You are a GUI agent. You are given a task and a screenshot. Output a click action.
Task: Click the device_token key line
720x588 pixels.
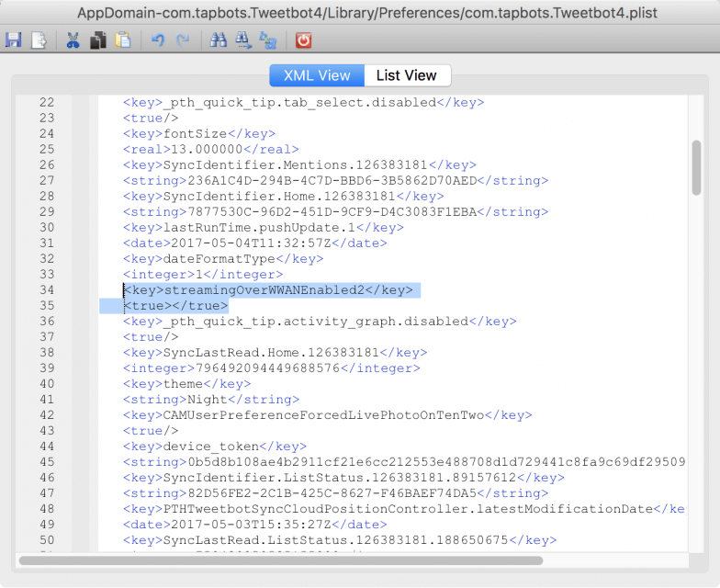(215, 447)
